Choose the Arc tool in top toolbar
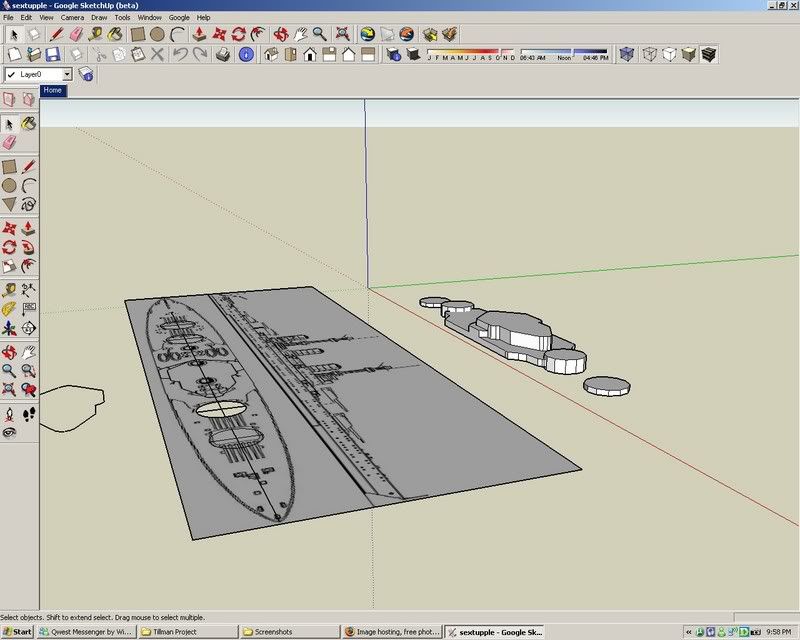800x640 pixels. click(177, 35)
